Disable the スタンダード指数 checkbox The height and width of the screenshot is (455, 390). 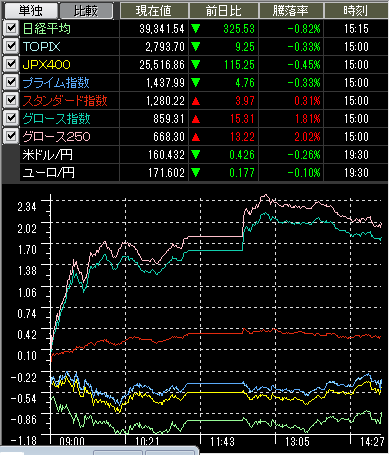pyautogui.click(x=11, y=100)
